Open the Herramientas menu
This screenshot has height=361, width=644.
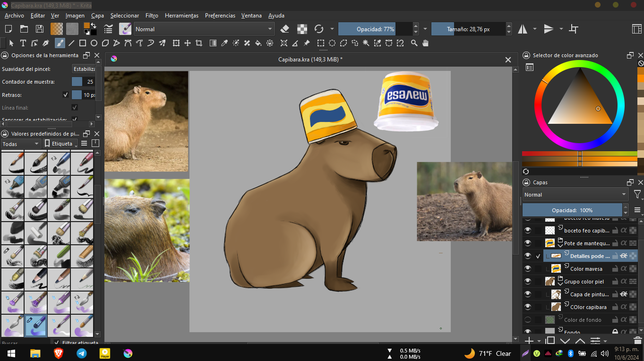181,16
